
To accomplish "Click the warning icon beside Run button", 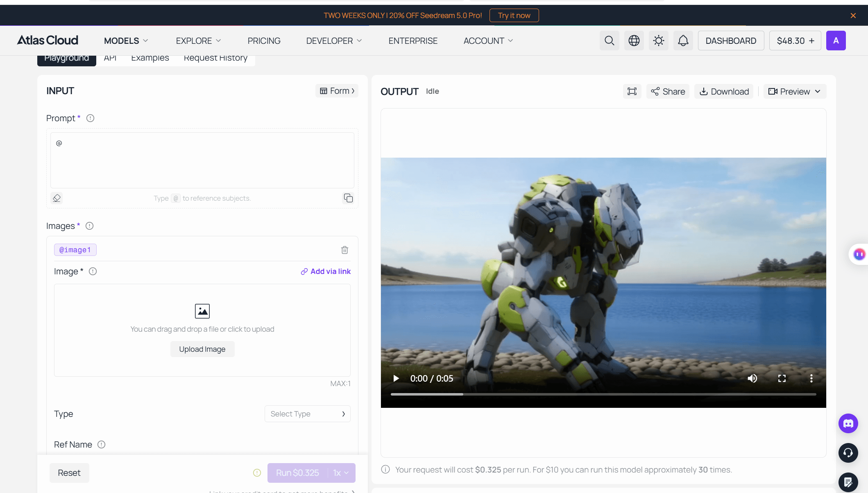I will coord(257,473).
